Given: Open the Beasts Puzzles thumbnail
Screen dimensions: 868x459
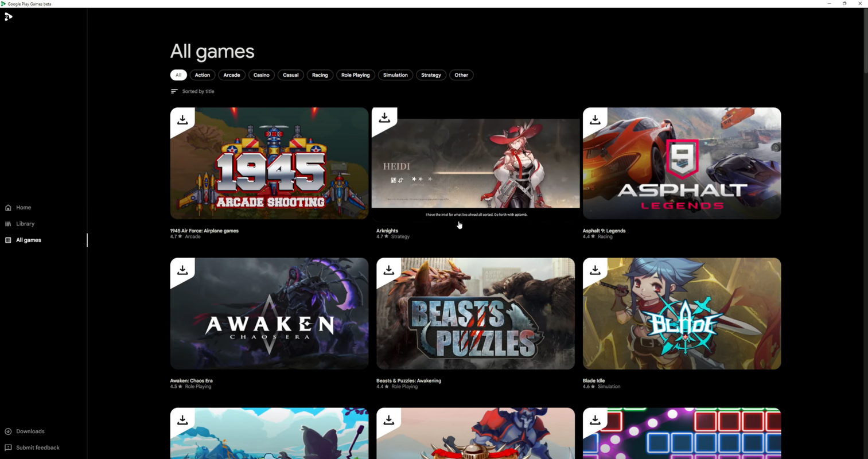Looking at the screenshot, I should click(476, 313).
